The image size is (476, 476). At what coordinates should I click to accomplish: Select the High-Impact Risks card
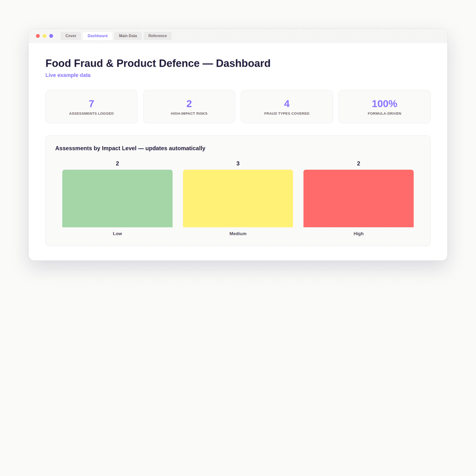[x=189, y=107]
